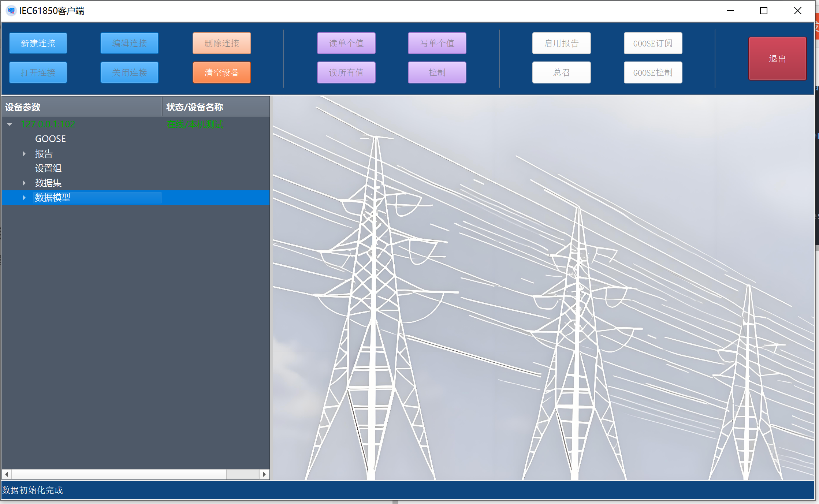This screenshot has width=819, height=504.
Task: Click the 退出 red exit button
Action: pos(777,59)
